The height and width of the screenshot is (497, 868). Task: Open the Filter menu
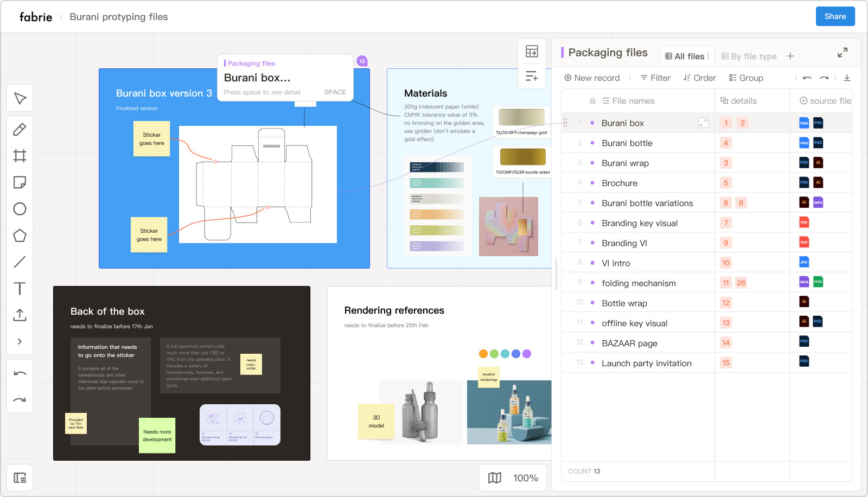pos(655,78)
